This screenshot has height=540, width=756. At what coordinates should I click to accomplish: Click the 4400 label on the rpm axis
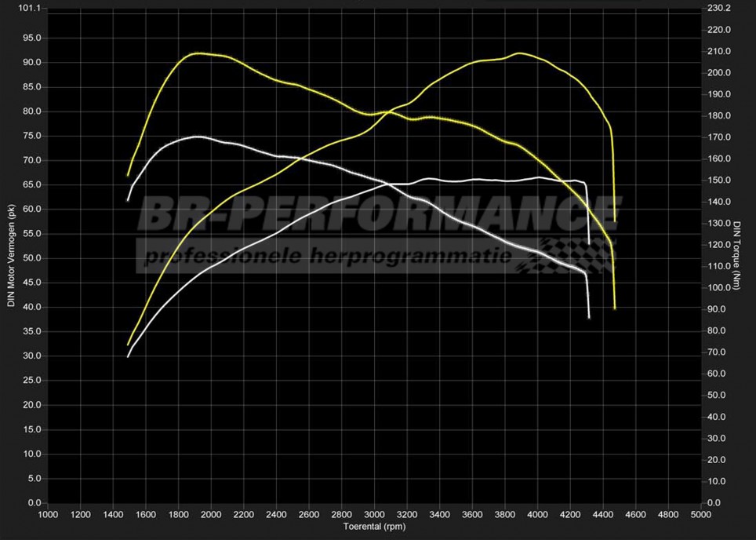pyautogui.click(x=602, y=515)
